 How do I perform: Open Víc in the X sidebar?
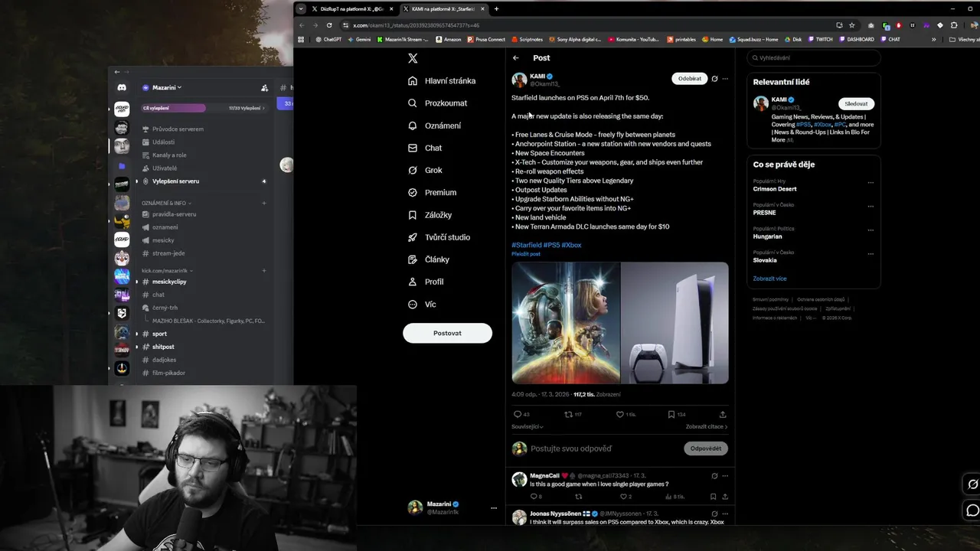[422, 305]
